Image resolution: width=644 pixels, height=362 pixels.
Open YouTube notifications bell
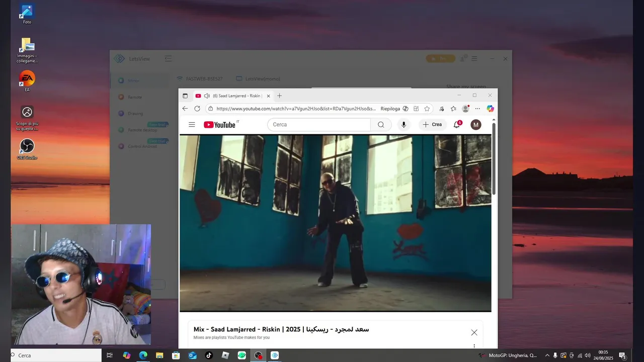(x=457, y=125)
